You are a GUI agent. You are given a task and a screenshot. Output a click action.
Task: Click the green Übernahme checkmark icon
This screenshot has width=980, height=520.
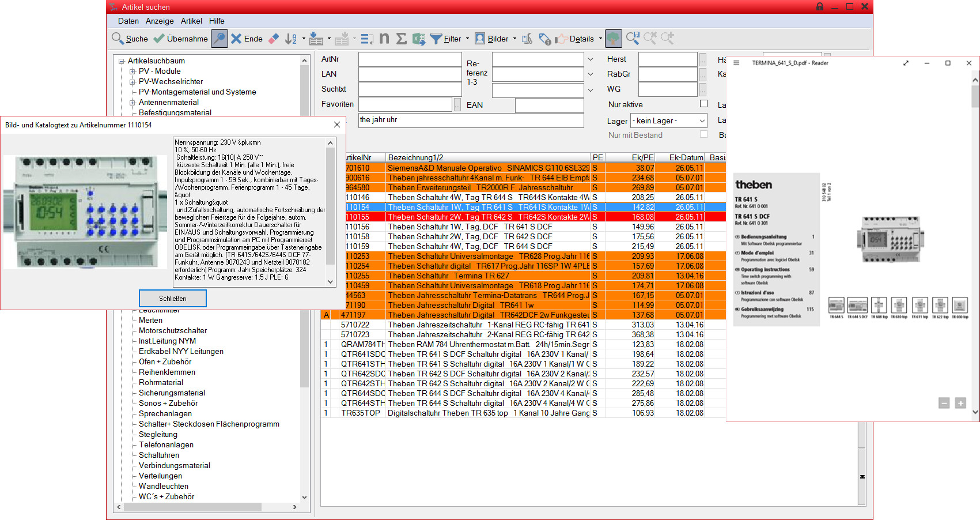pyautogui.click(x=159, y=39)
